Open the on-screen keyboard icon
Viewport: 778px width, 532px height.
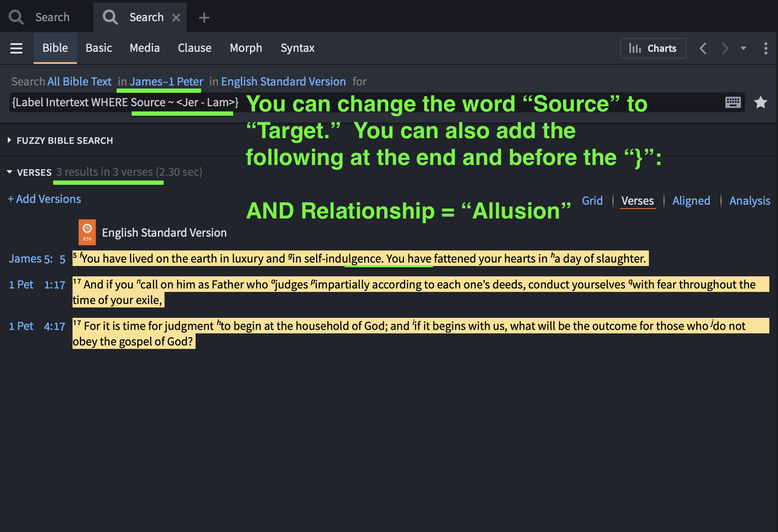tap(733, 102)
